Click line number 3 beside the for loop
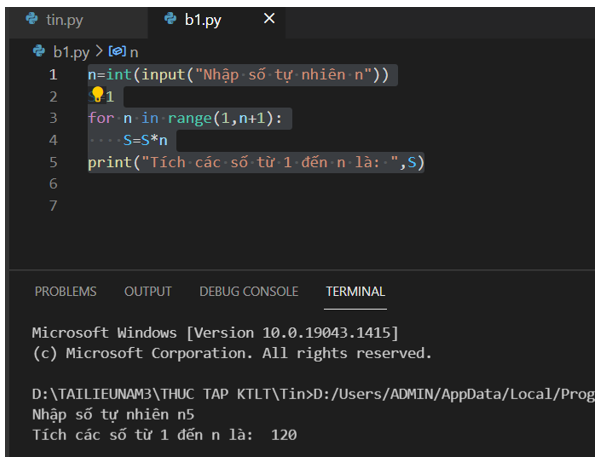The image size is (603, 465). click(x=53, y=118)
